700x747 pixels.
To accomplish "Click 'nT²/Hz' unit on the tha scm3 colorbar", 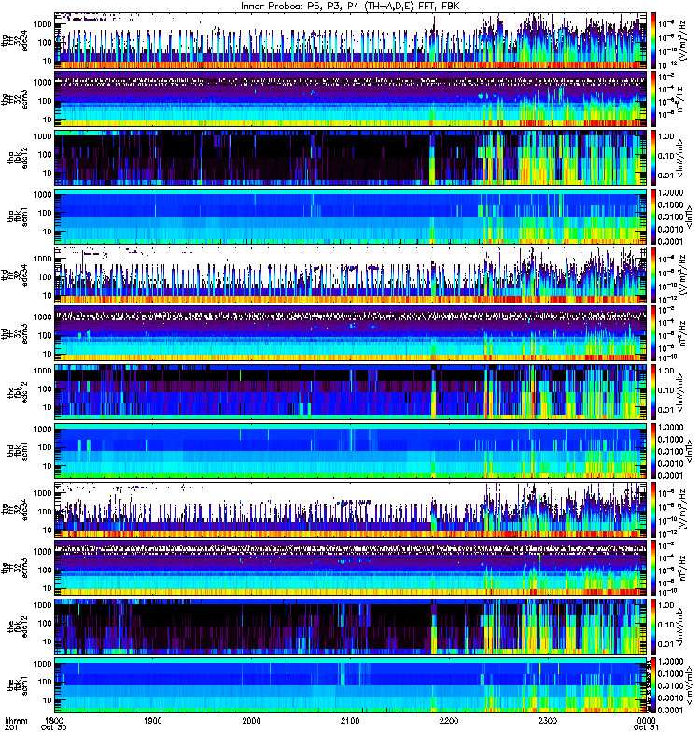I will (680, 99).
